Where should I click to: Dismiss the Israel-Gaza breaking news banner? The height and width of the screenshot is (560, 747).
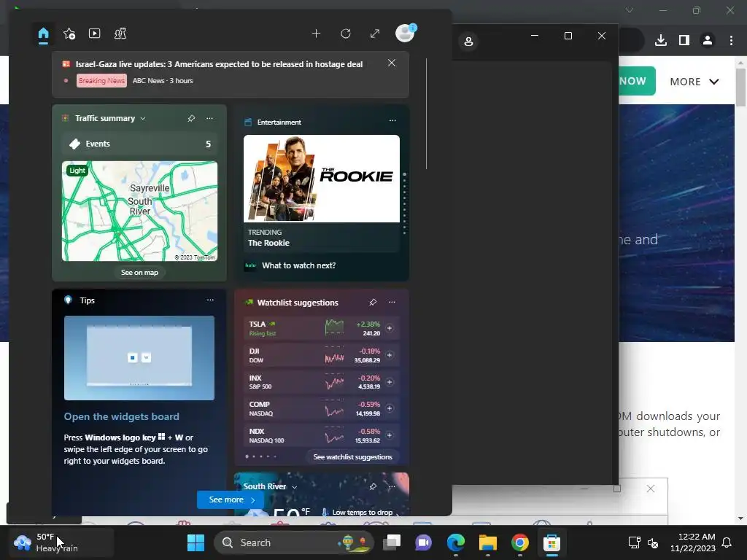pyautogui.click(x=392, y=63)
